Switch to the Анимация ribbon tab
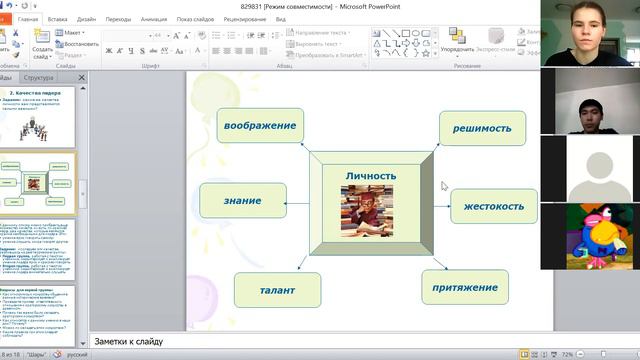Screen dimensions: 640x360 pyautogui.click(x=154, y=19)
